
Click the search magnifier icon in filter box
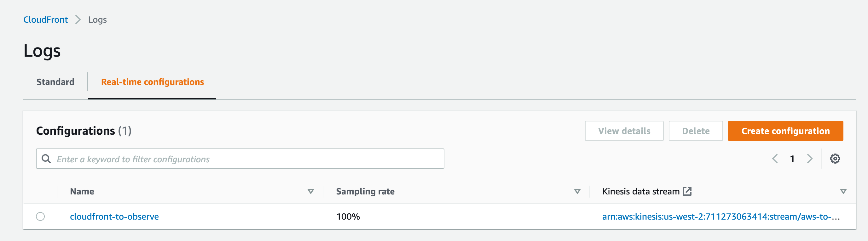46,159
